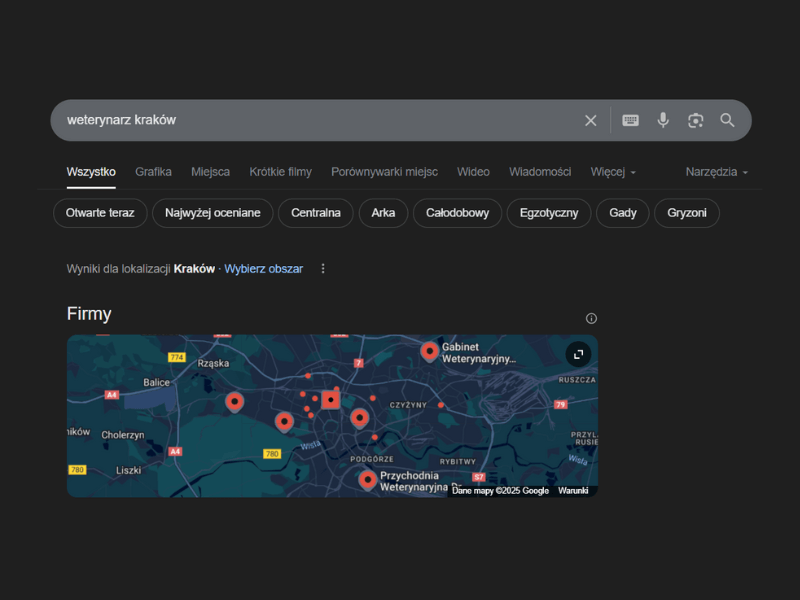
Task: Click the info icon beside Firmy
Action: [591, 318]
